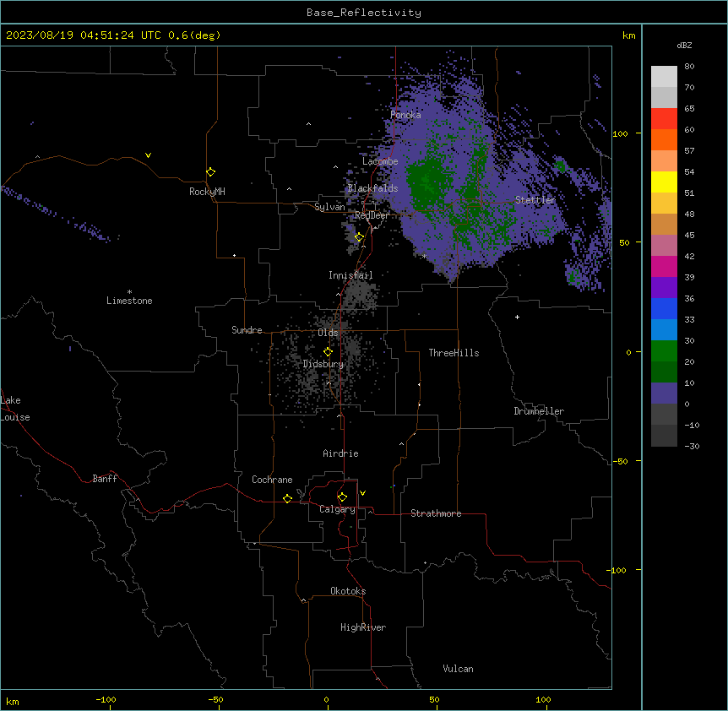This screenshot has height=711, width=728.
Task: Click the Vulcan city label
Action: (x=458, y=669)
